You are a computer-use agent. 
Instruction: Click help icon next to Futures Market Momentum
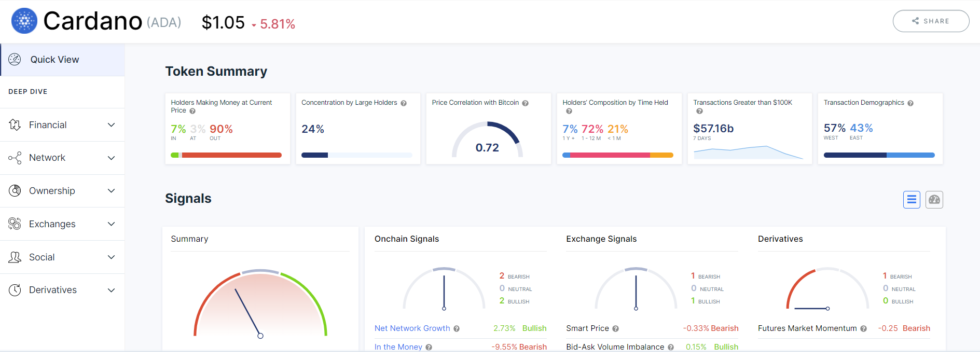(x=864, y=329)
